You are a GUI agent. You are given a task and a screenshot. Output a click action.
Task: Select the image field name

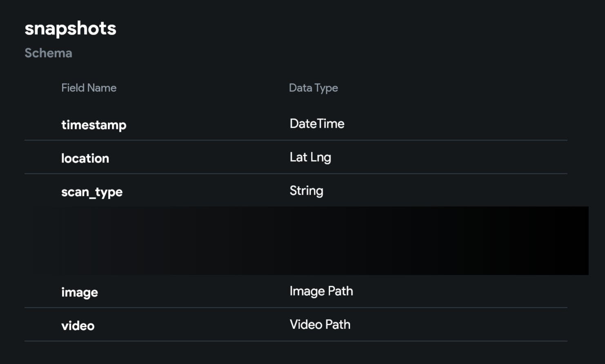pyautogui.click(x=80, y=292)
